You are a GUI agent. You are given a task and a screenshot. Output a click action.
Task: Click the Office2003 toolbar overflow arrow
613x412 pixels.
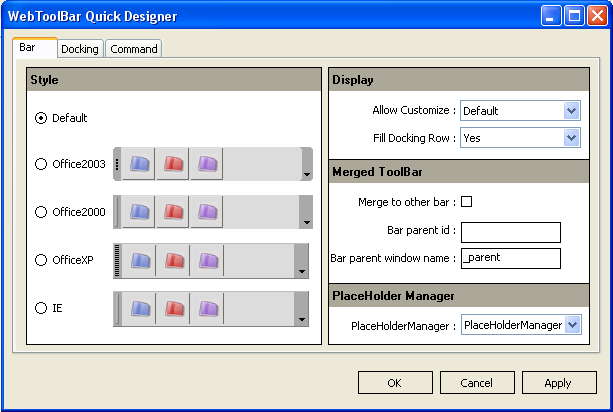coord(306,175)
